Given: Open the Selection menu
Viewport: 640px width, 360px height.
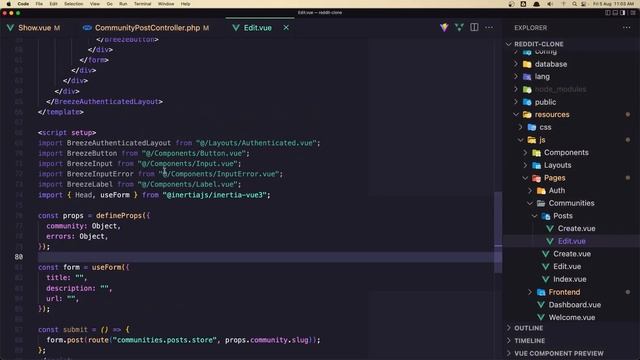Looking at the screenshot, I should click(x=73, y=4).
